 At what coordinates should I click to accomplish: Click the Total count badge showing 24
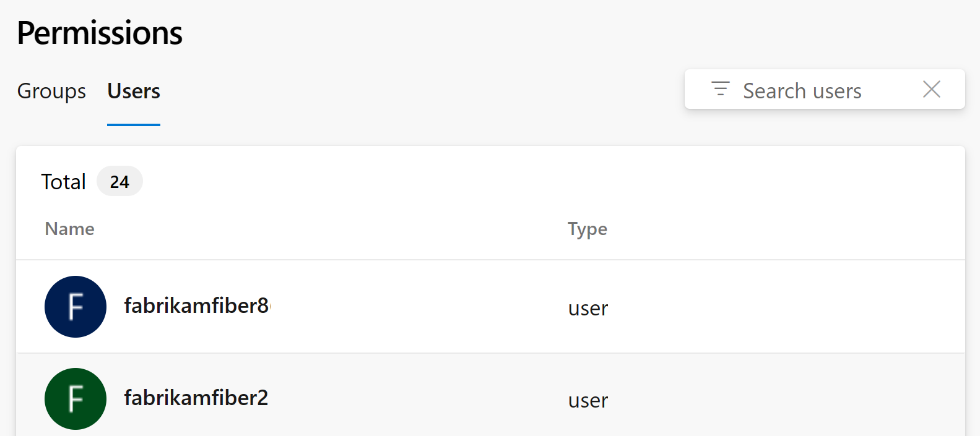pos(119,181)
